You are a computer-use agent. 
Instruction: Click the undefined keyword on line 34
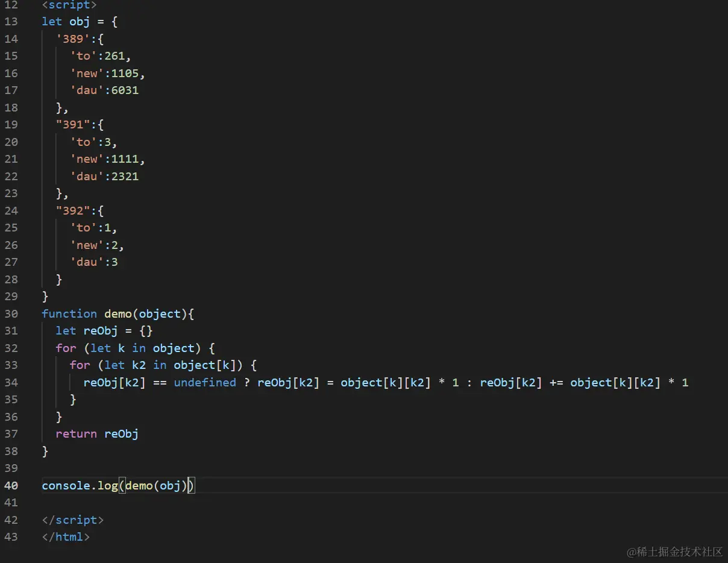pyautogui.click(x=205, y=382)
